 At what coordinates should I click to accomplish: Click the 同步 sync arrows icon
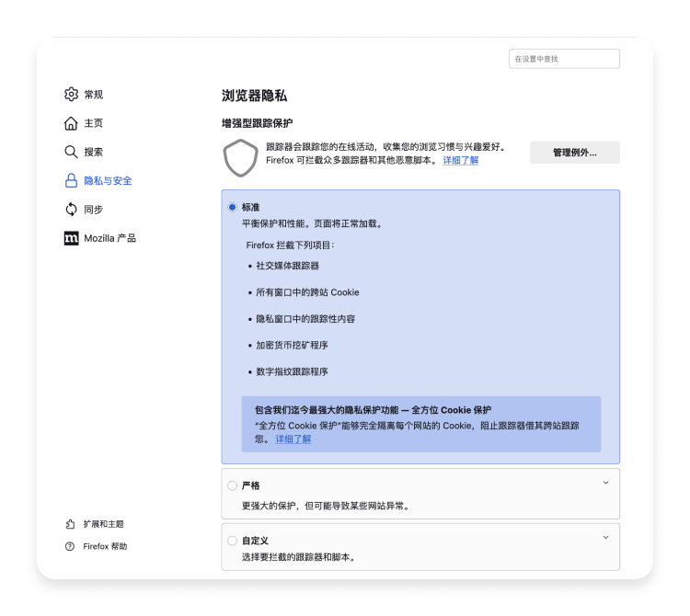tap(71, 209)
